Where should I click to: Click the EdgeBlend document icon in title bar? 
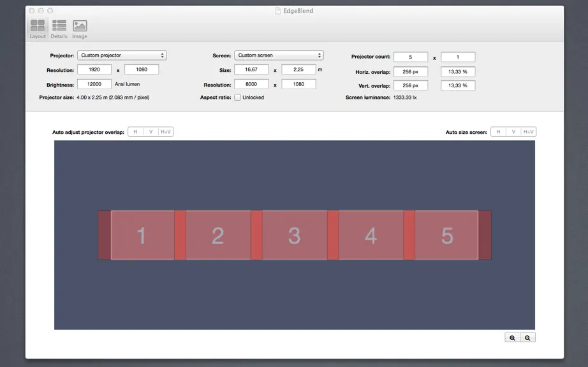pos(277,11)
